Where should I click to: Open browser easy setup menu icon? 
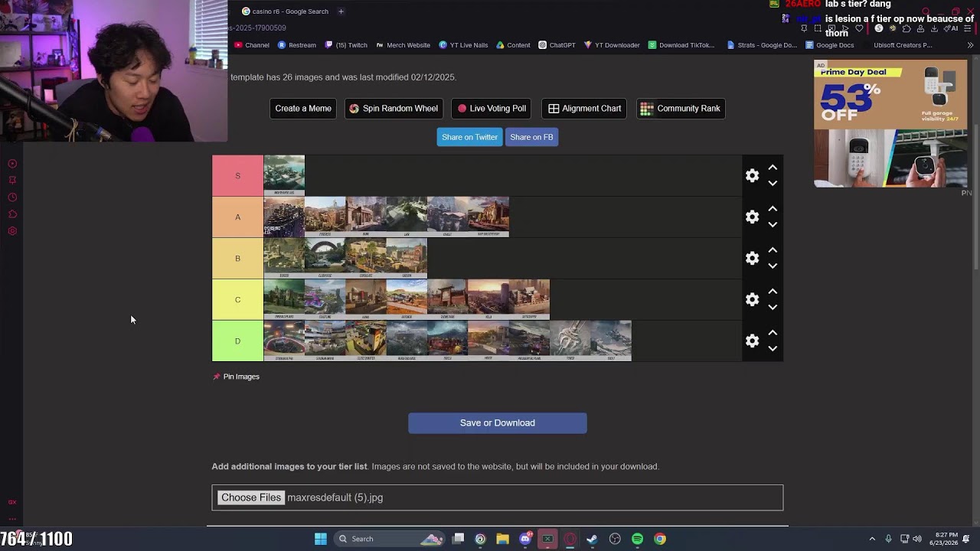tap(968, 28)
